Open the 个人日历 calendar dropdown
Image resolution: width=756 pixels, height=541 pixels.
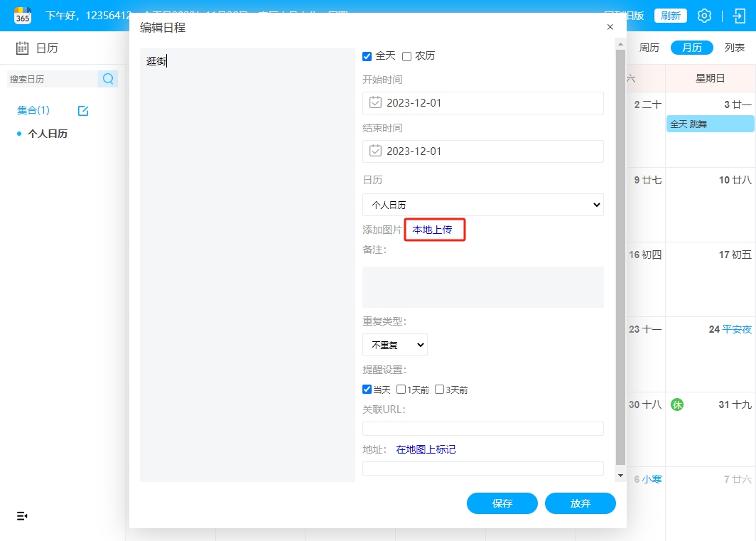click(483, 205)
